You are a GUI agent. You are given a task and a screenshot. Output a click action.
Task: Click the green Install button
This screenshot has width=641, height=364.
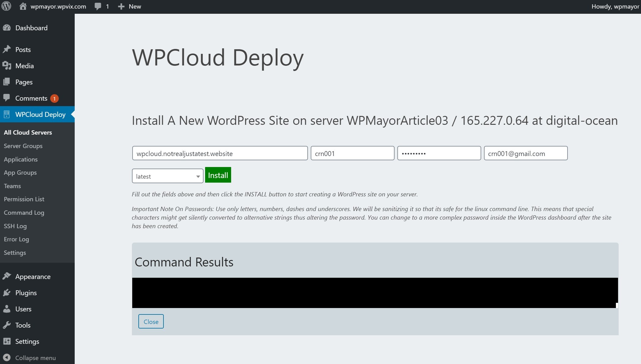pos(218,175)
